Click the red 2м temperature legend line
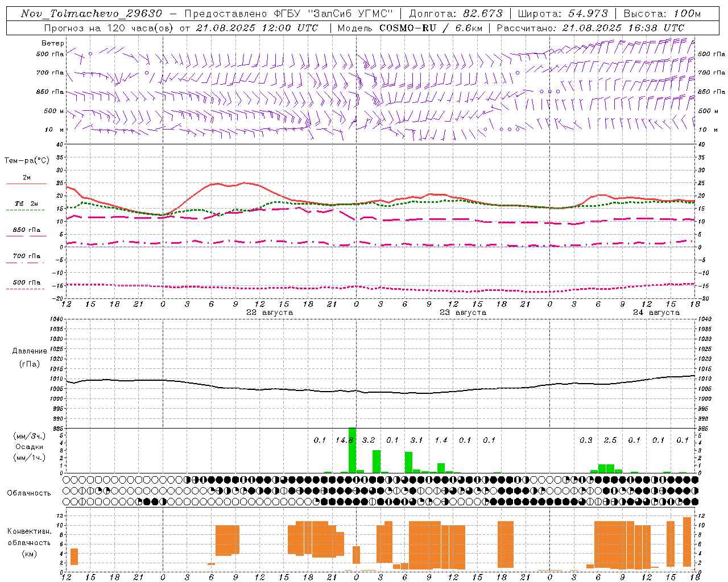728x582 pixels. [x=26, y=184]
